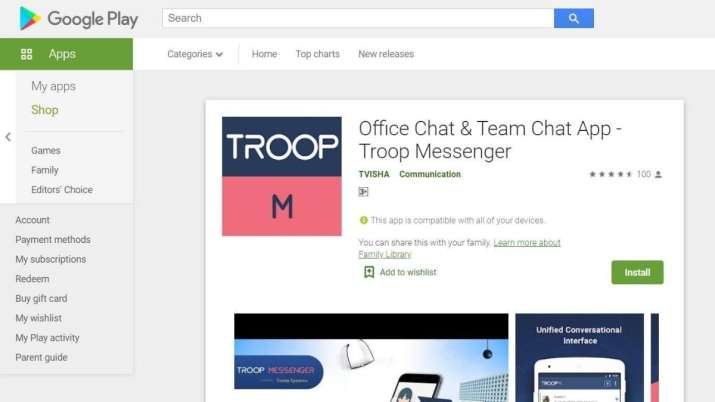Click the wishlist bookmark icon
Viewport: 715px width, 402px height.
pos(369,272)
